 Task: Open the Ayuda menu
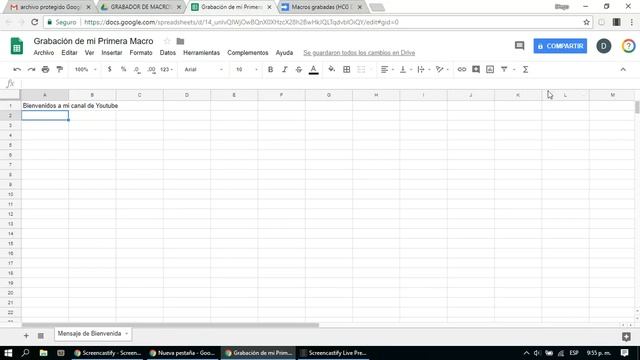[284, 53]
